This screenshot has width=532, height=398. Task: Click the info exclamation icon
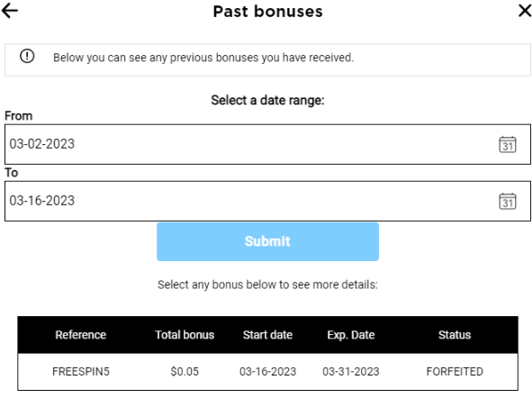click(27, 57)
